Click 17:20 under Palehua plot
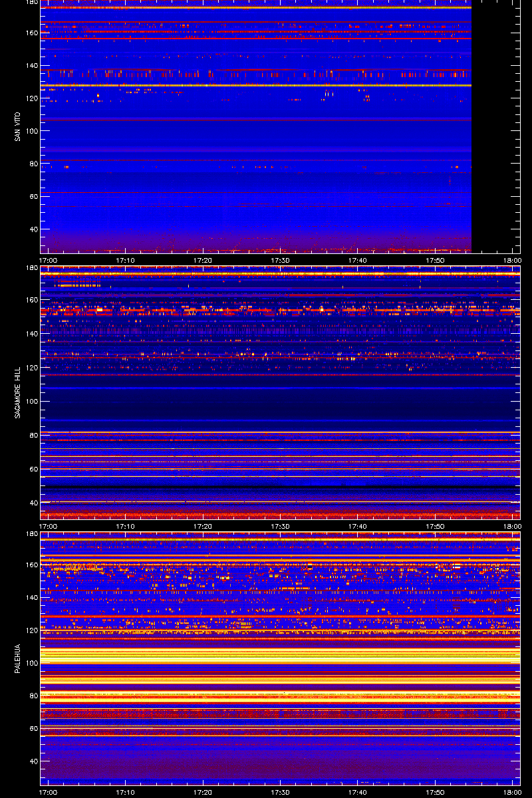This screenshot has height=798, width=532. [x=203, y=793]
